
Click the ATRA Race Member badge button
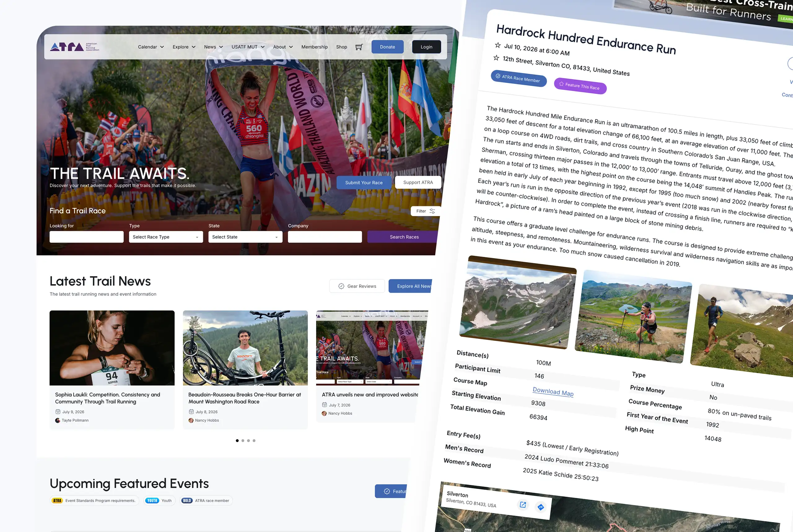tap(519, 78)
